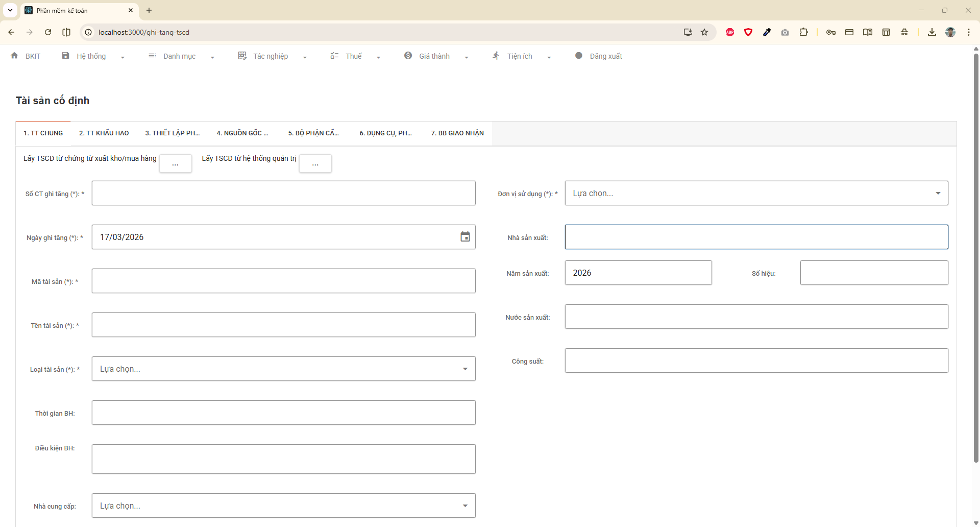The image size is (980, 527).
Task: Click the page vertical scrollbar
Action: 975,255
